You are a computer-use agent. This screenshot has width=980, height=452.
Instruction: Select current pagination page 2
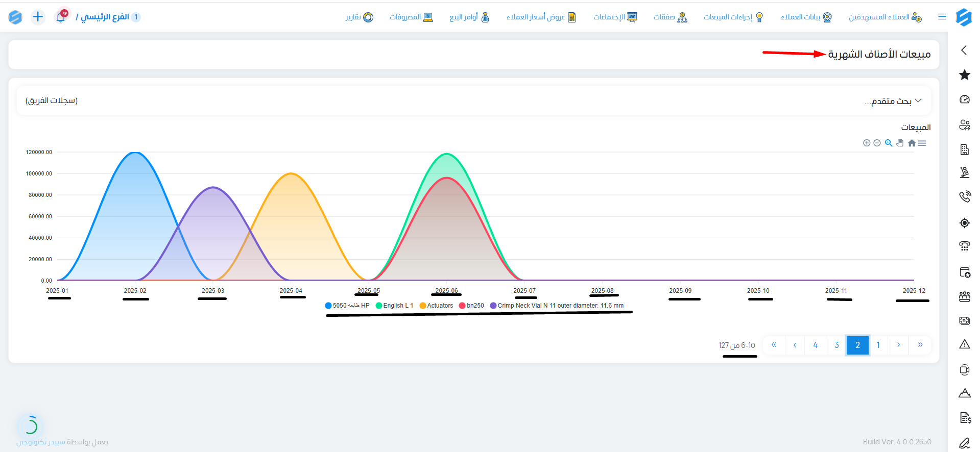click(857, 345)
